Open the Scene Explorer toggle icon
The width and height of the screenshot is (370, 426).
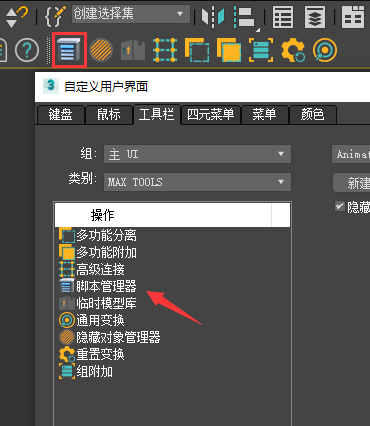[x=283, y=17]
